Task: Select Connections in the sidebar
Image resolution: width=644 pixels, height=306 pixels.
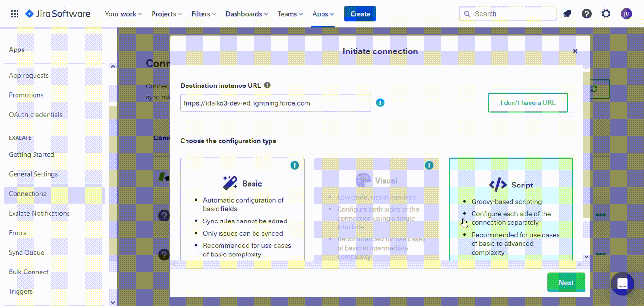Action: (54, 193)
